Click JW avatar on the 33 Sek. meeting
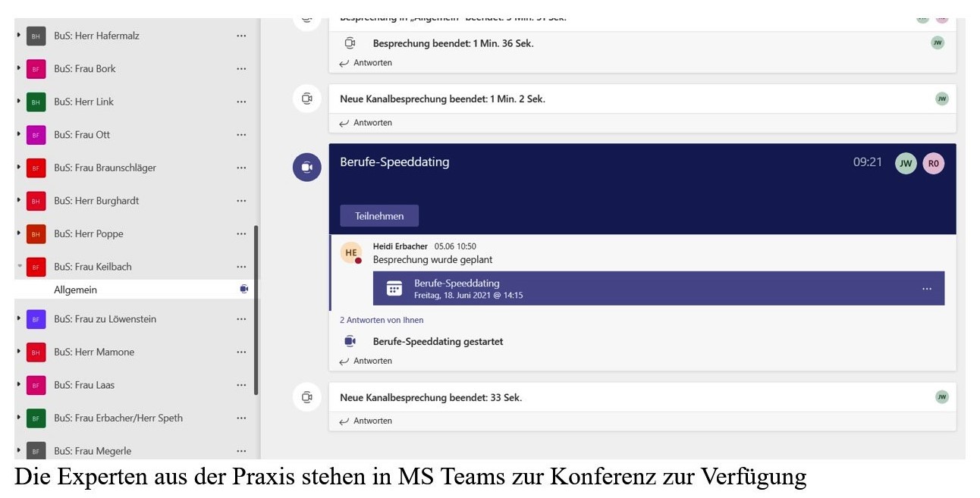Viewport: 980px width, 498px height. click(942, 396)
